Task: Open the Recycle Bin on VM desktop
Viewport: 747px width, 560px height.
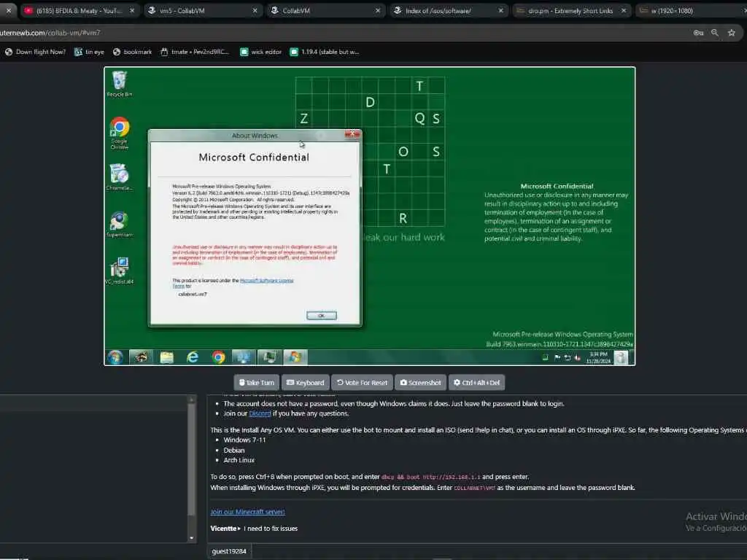Action: 119,84
